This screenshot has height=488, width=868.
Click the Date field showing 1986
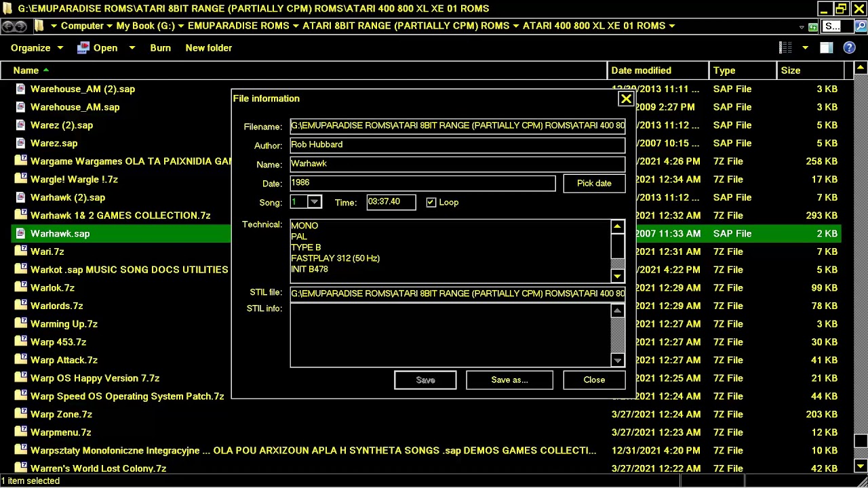click(x=422, y=183)
